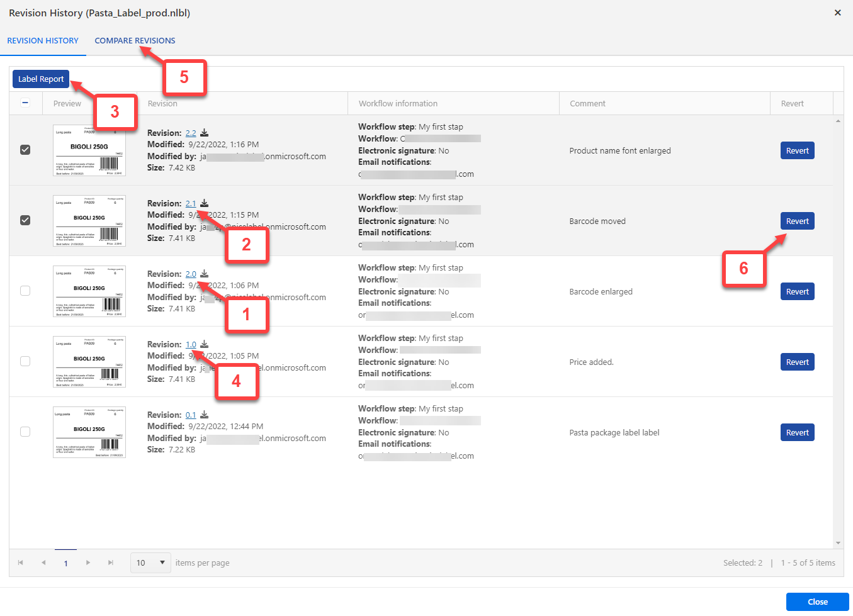This screenshot has width=853, height=616.
Task: Go to previous page arrow
Action: [x=43, y=563]
